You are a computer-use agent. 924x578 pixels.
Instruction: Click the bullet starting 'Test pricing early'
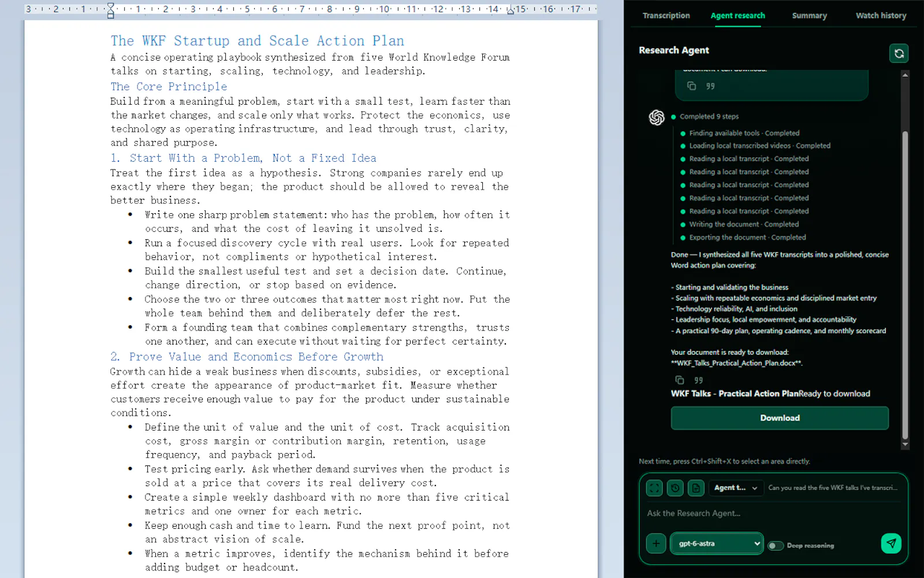(327, 476)
